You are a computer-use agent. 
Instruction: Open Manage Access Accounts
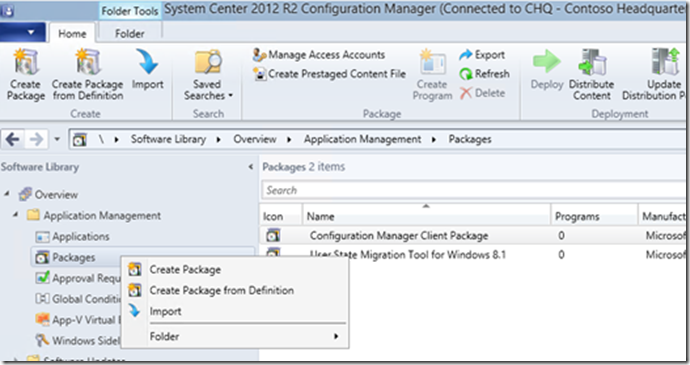319,55
